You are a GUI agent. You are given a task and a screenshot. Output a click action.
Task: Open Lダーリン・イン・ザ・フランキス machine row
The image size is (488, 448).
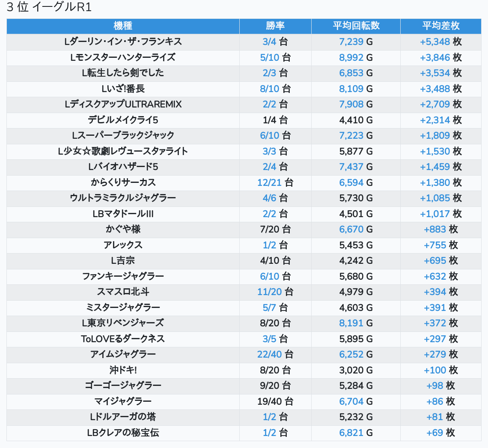123,42
